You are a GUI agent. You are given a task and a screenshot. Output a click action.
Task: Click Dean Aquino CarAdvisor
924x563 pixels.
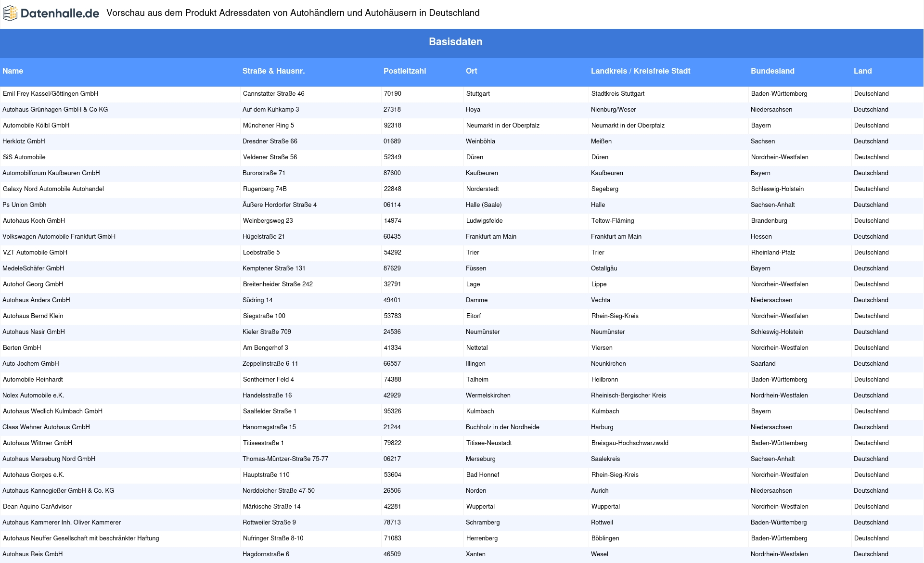click(37, 507)
